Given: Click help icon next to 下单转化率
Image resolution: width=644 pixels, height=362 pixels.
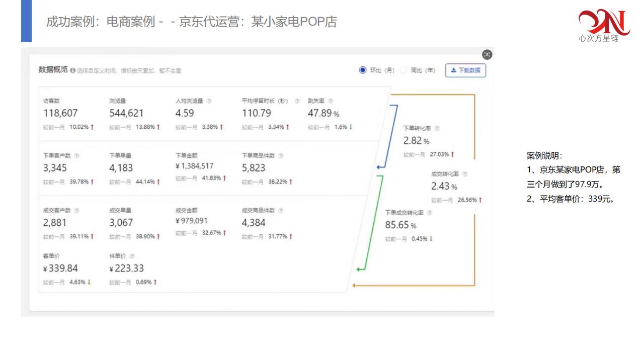Looking at the screenshot, I should click(437, 129).
